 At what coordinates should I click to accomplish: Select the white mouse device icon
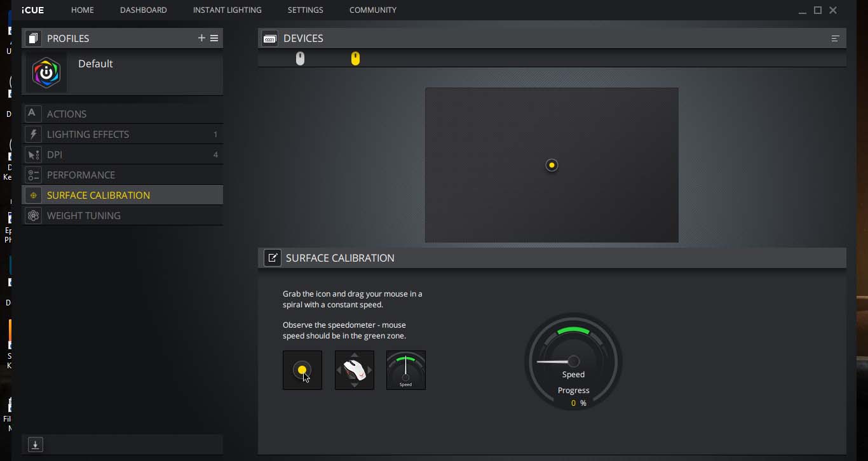[301, 58]
